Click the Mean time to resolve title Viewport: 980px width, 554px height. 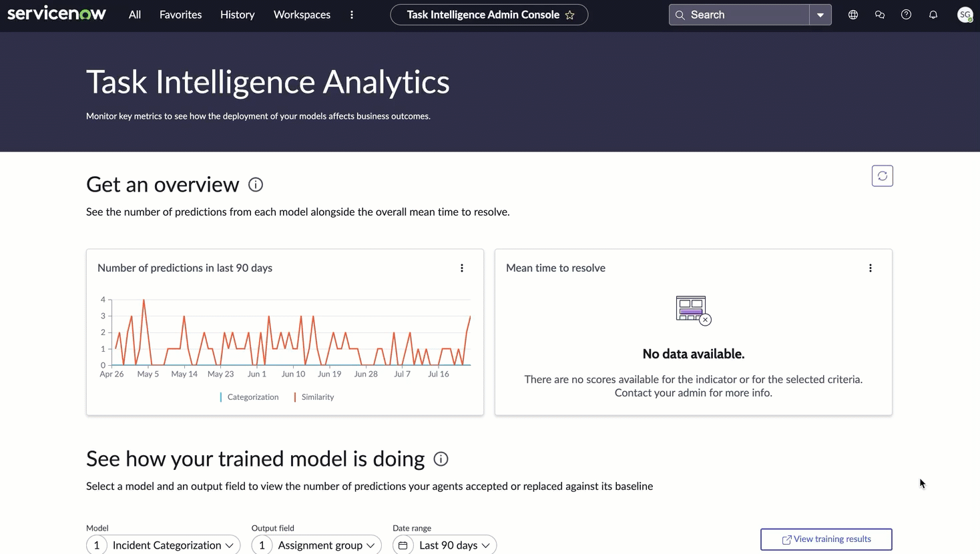tap(555, 268)
